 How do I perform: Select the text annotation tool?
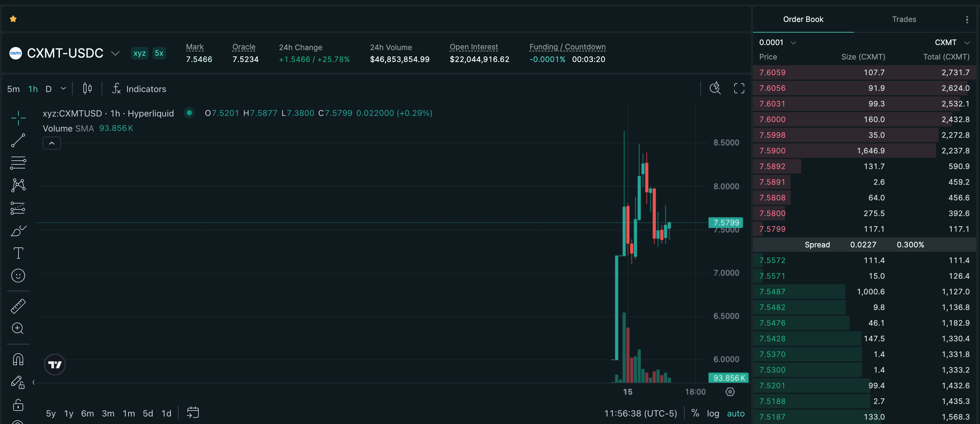click(18, 253)
